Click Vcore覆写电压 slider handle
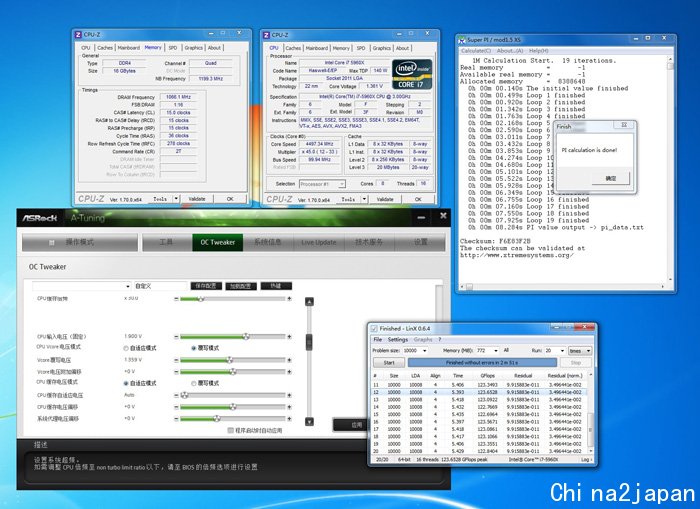The image size is (700, 509). pyautogui.click(x=229, y=360)
